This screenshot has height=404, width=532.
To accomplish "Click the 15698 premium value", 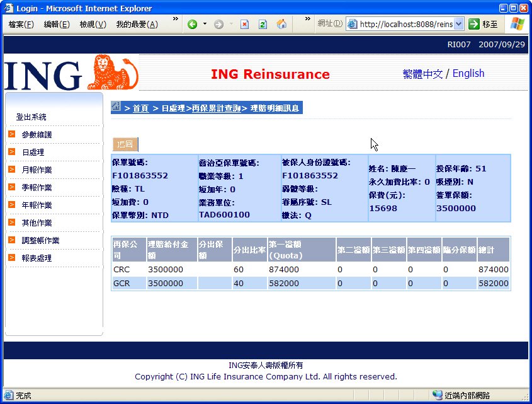I will point(383,208).
